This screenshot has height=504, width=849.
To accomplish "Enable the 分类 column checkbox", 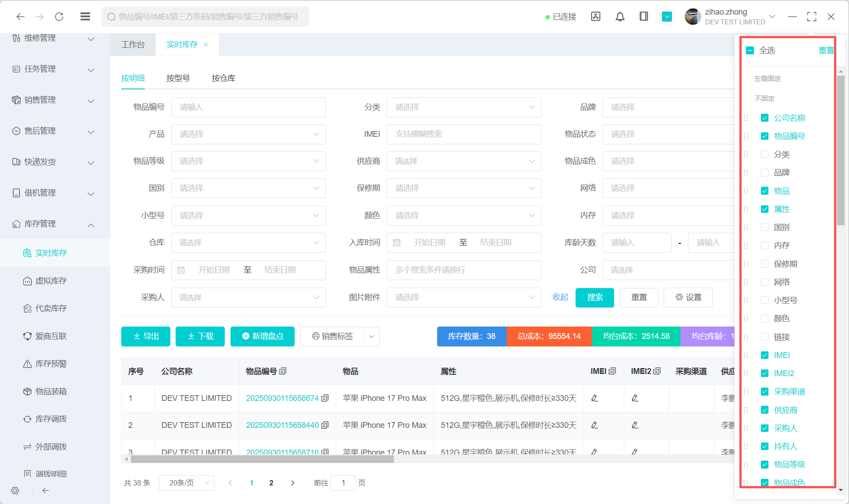I will (x=764, y=154).
